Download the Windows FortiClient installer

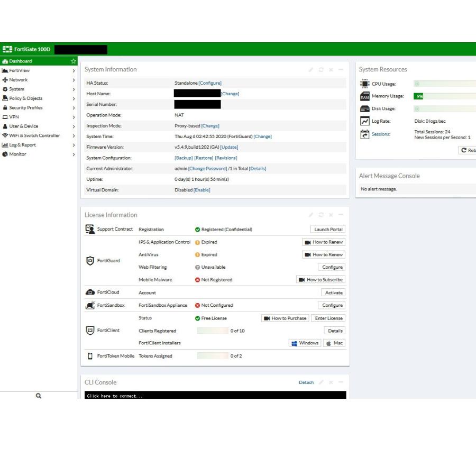tap(305, 343)
